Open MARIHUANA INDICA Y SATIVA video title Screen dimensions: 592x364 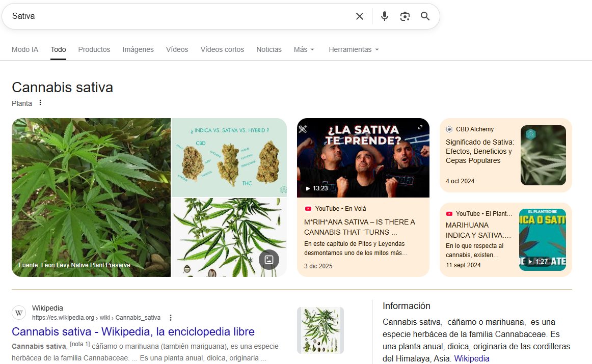pos(478,230)
